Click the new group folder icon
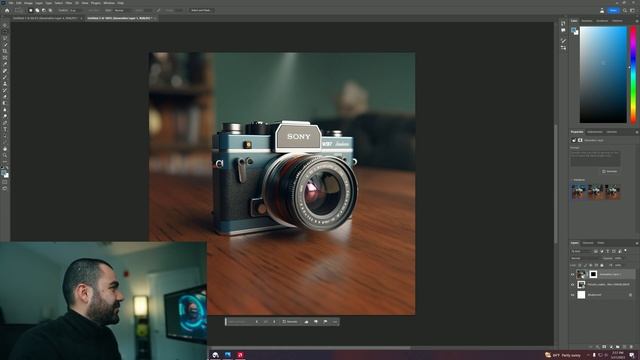 (618, 347)
